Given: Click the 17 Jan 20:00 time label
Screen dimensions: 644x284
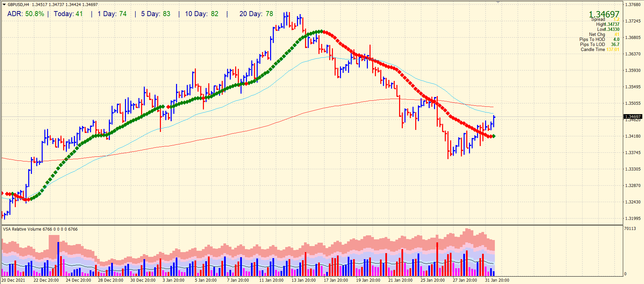Looking at the screenshot, I should coord(336,280).
